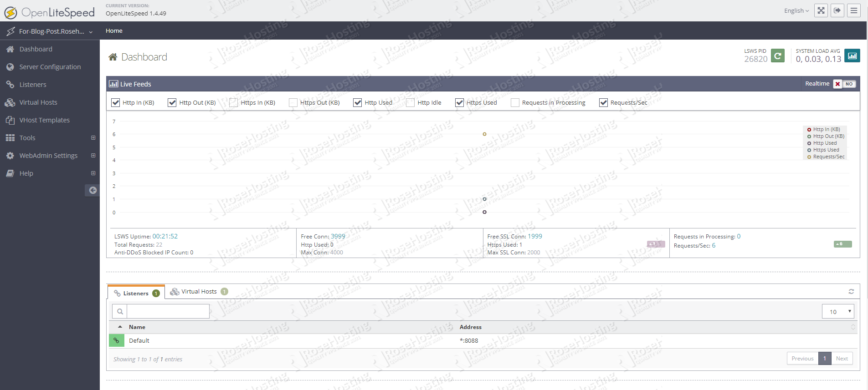
Task: Expand the Tools submenu plus icon
Action: tap(93, 137)
